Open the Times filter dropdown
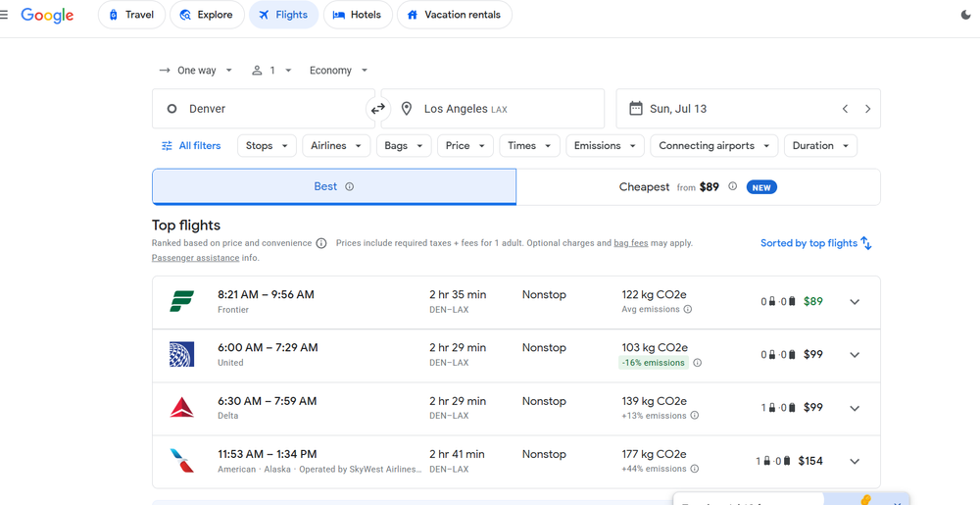The width and height of the screenshot is (980, 505). click(529, 146)
